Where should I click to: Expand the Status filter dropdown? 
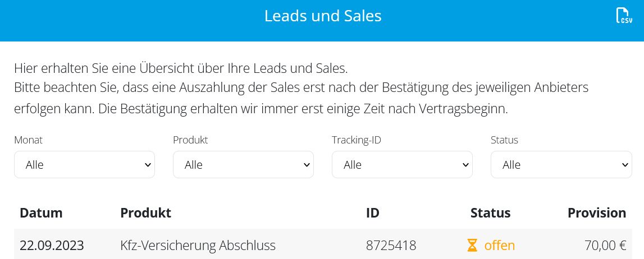pos(561,165)
